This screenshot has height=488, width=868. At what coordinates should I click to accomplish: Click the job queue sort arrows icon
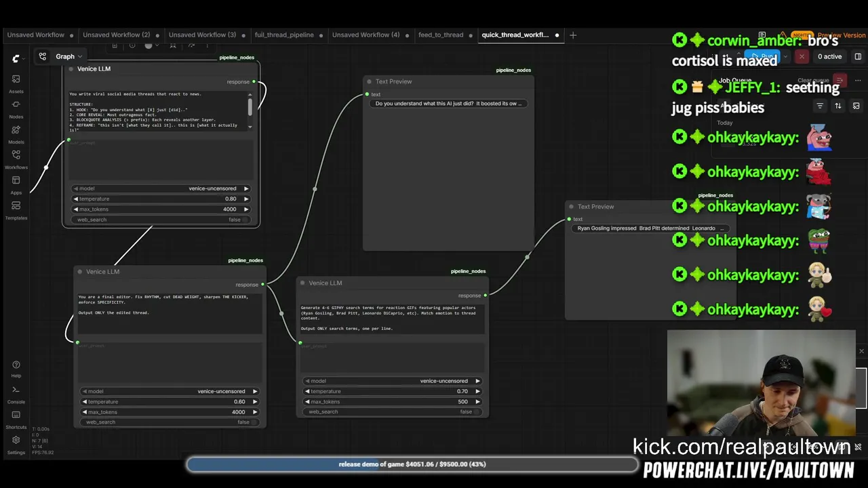coord(838,106)
